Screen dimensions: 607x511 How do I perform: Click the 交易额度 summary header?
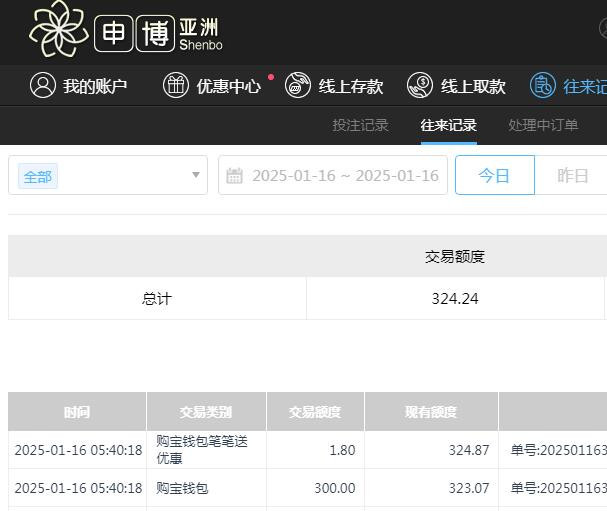click(x=455, y=256)
